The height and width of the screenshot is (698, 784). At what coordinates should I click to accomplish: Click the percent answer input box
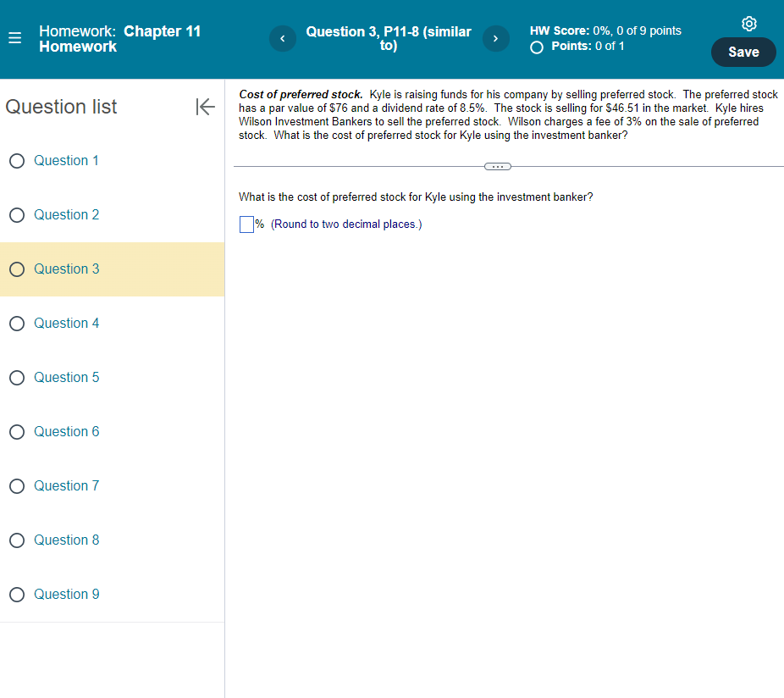pyautogui.click(x=246, y=224)
